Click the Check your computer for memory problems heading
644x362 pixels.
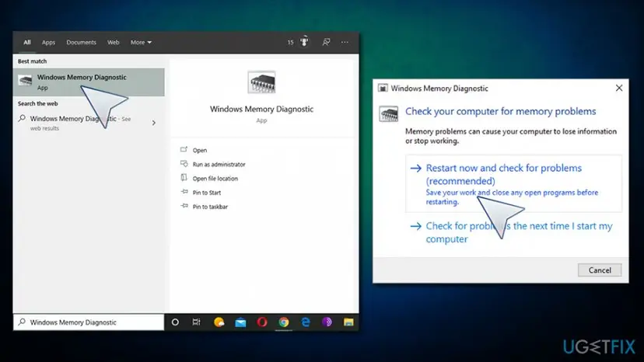coord(501,111)
